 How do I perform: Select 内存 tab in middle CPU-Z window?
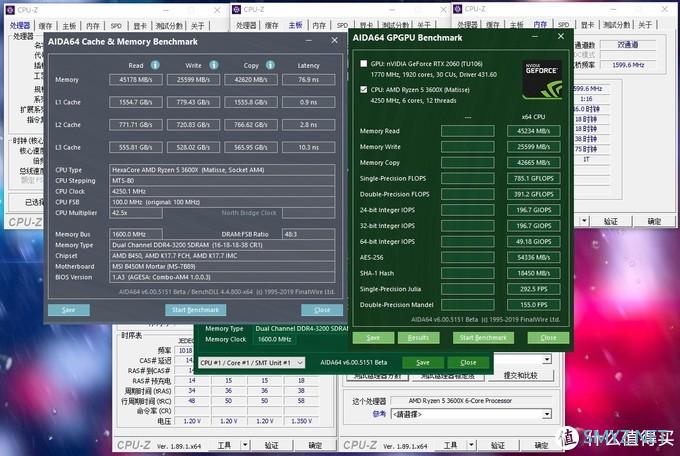(319, 26)
